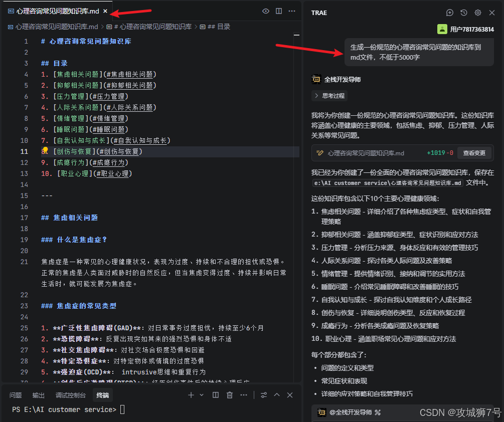This screenshot has width=504, height=422.
Task: Open editor more actions ellipsis menu
Action: 292,11
